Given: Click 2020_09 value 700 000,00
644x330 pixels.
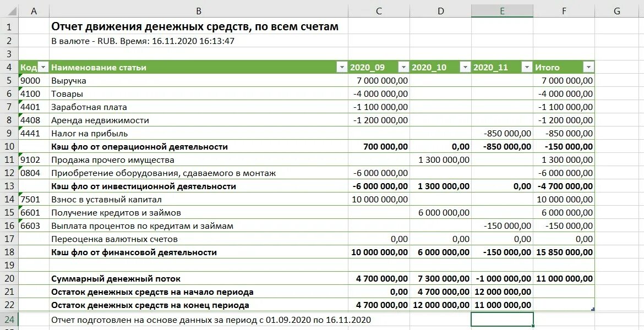Looking at the screenshot, I should coord(379,146).
